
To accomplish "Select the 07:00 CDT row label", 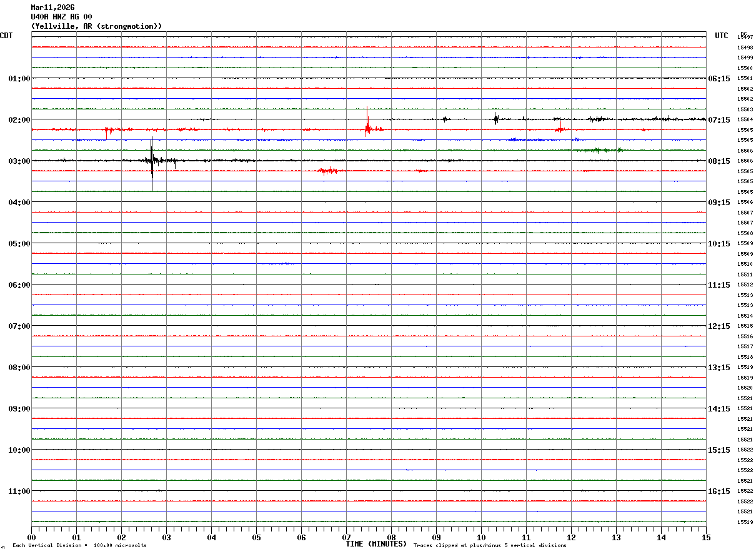I will click(x=19, y=326).
